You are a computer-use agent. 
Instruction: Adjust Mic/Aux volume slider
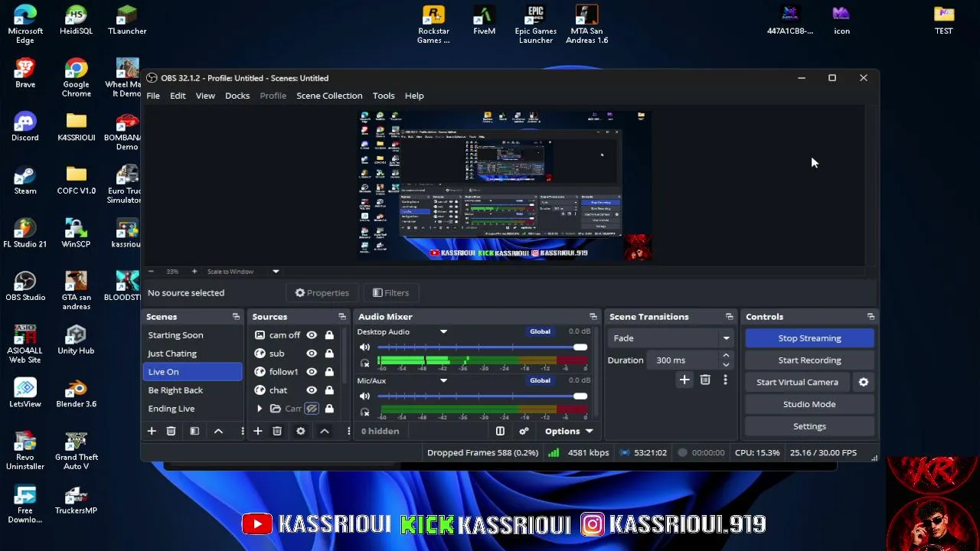(x=482, y=396)
